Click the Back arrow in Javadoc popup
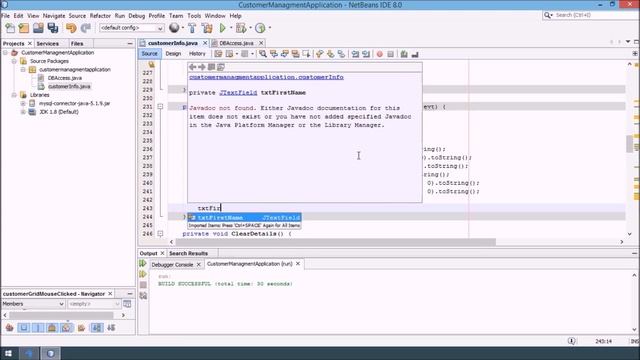 tap(193, 67)
